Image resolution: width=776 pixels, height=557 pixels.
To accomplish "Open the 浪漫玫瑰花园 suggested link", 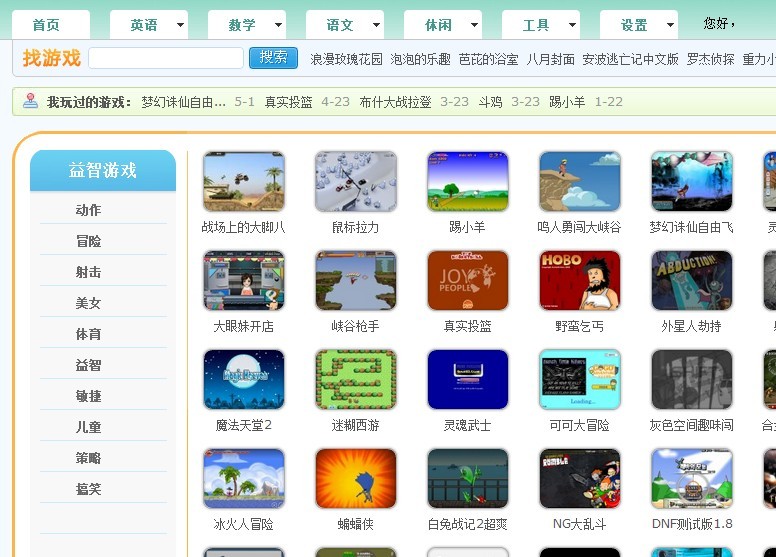I will [346, 59].
